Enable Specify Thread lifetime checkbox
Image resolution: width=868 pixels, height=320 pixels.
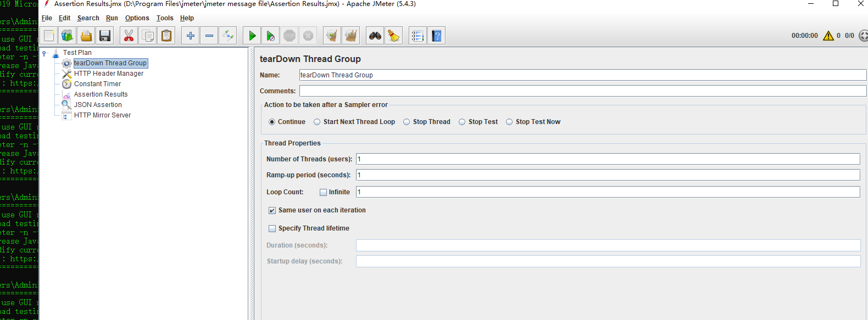pos(272,228)
